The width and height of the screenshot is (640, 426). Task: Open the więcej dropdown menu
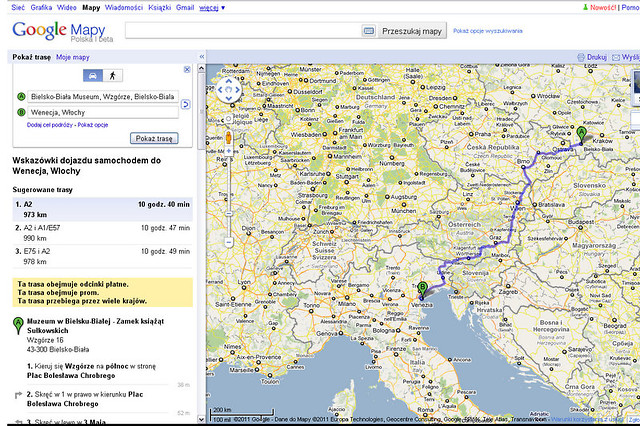(212, 7)
